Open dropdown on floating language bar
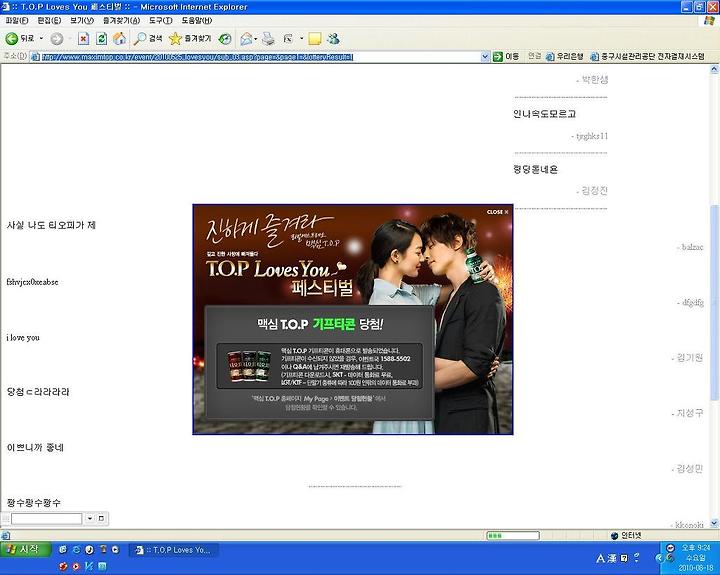Image resolution: width=720 pixels, height=575 pixels. coord(90,519)
